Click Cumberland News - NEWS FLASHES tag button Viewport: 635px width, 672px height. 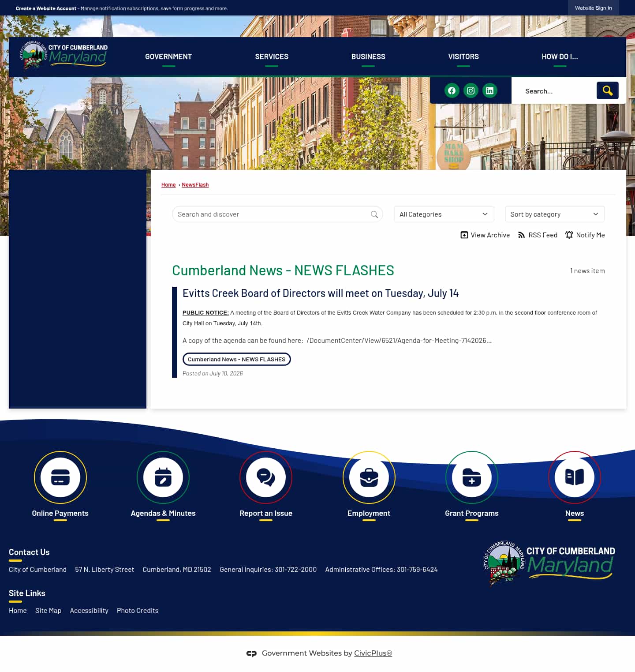point(237,359)
